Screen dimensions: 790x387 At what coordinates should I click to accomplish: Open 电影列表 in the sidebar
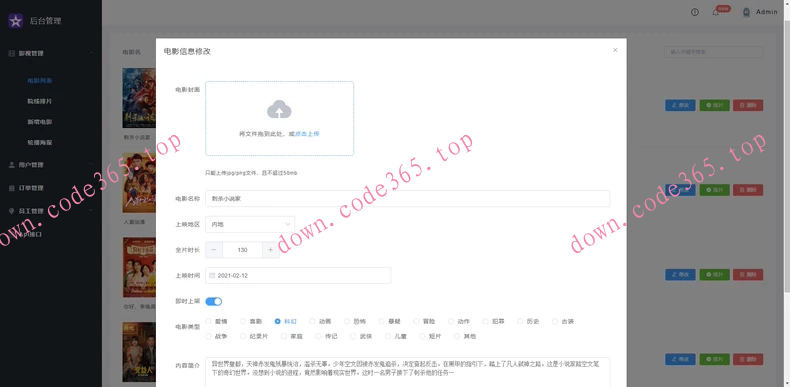coord(40,81)
